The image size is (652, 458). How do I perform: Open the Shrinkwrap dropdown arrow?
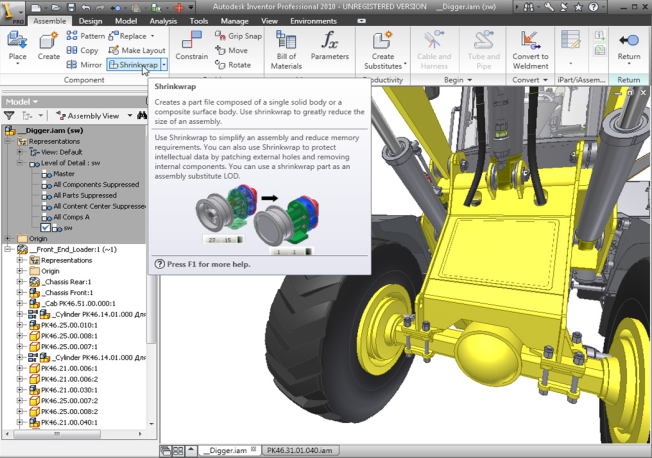pyautogui.click(x=164, y=65)
